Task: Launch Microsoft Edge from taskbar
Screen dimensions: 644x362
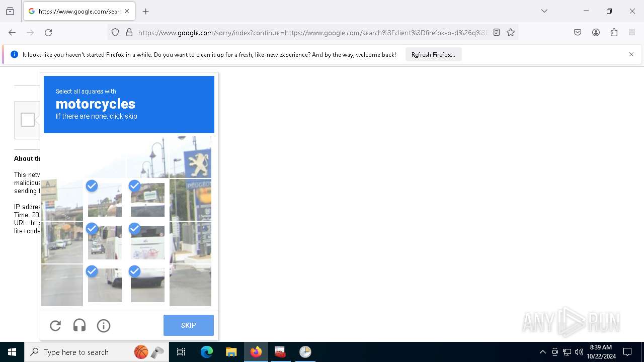Action: pos(207,352)
